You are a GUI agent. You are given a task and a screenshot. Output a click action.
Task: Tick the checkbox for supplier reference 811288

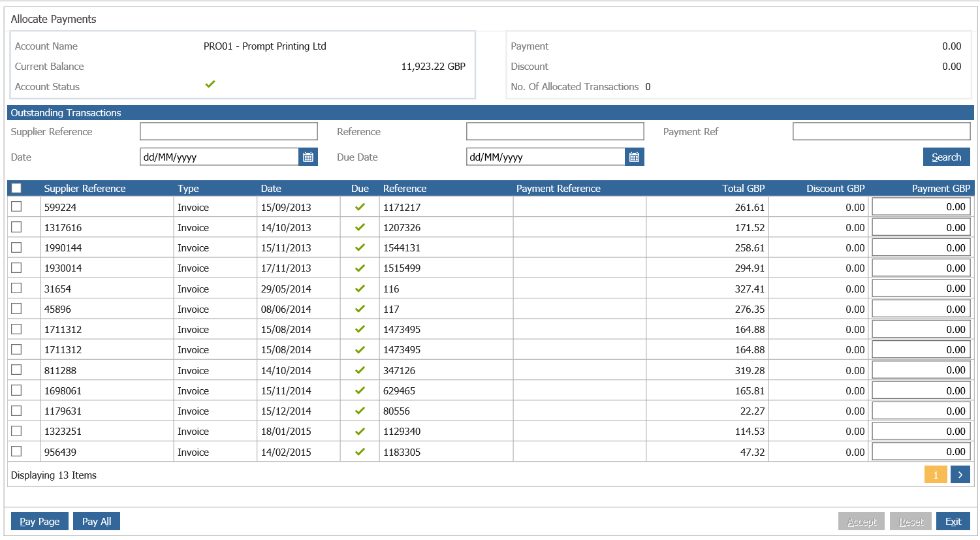coord(16,370)
